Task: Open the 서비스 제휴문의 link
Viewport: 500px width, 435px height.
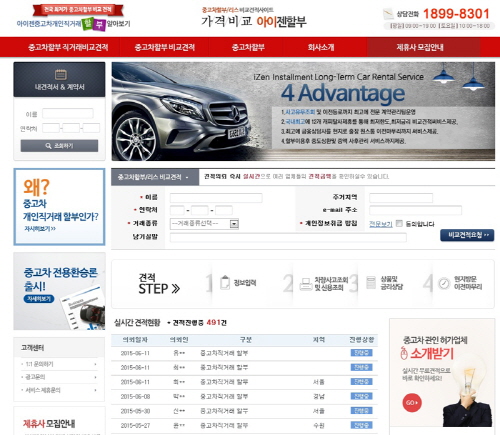Action: (x=43, y=390)
